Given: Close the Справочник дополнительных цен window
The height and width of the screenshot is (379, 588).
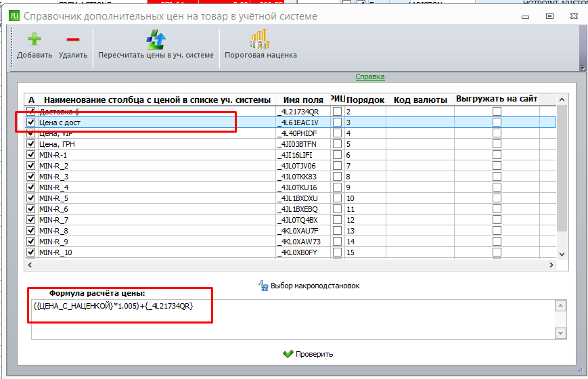Looking at the screenshot, I should (574, 16).
